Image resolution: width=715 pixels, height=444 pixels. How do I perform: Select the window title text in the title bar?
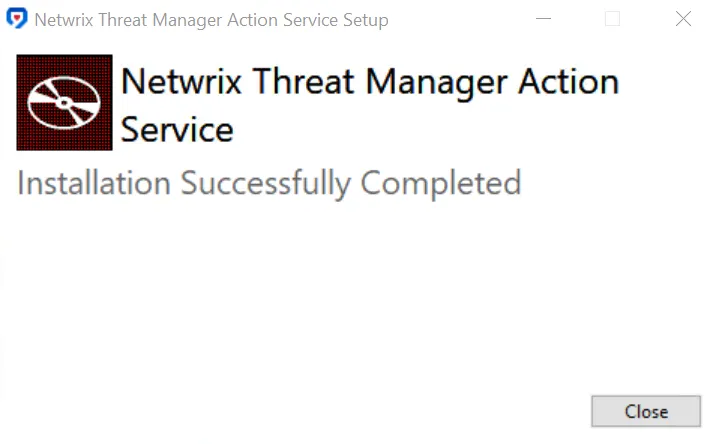212,20
